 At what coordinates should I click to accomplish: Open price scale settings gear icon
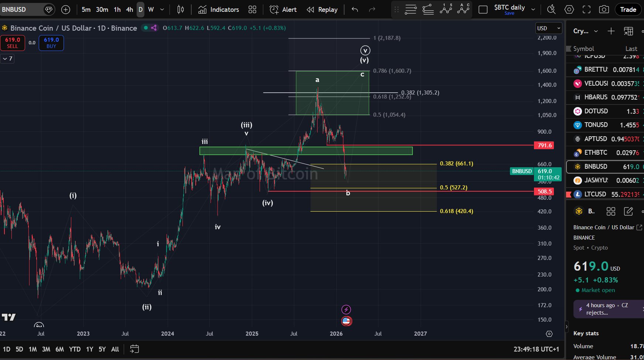click(x=549, y=334)
